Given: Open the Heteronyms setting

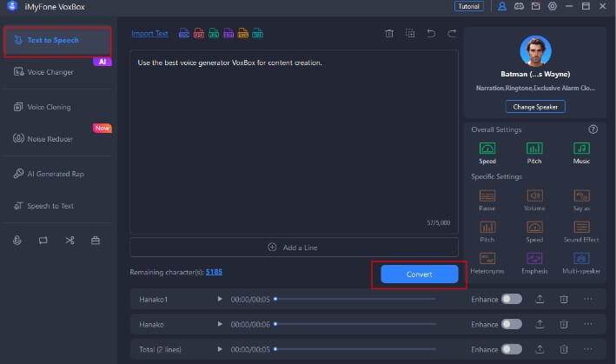Looking at the screenshot, I should 487,263.
